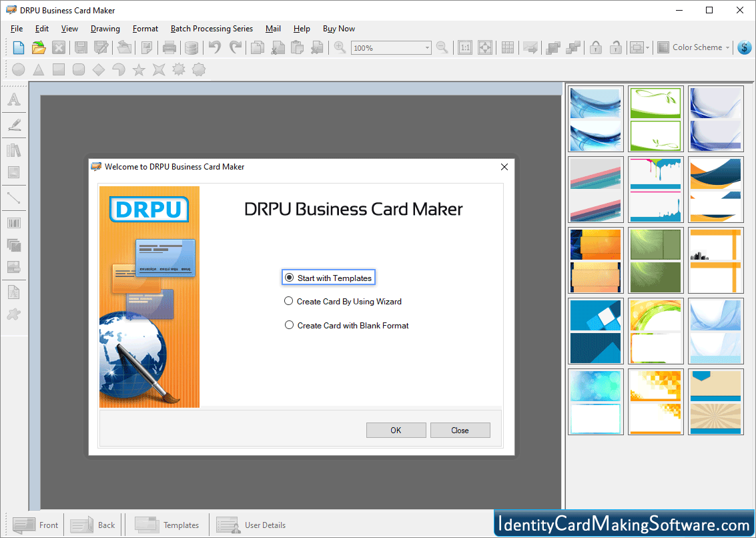This screenshot has height=538, width=756.
Task: Click the Zoom In magnifier icon
Action: pos(340,47)
